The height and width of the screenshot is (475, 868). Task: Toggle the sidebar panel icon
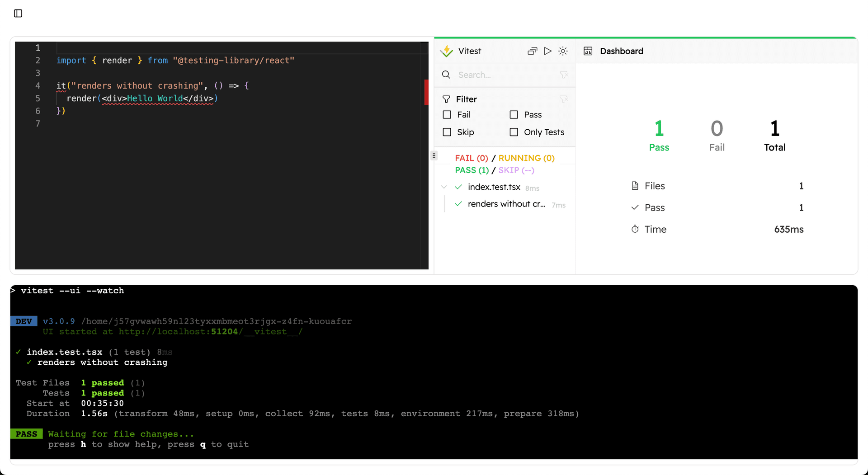pyautogui.click(x=18, y=14)
